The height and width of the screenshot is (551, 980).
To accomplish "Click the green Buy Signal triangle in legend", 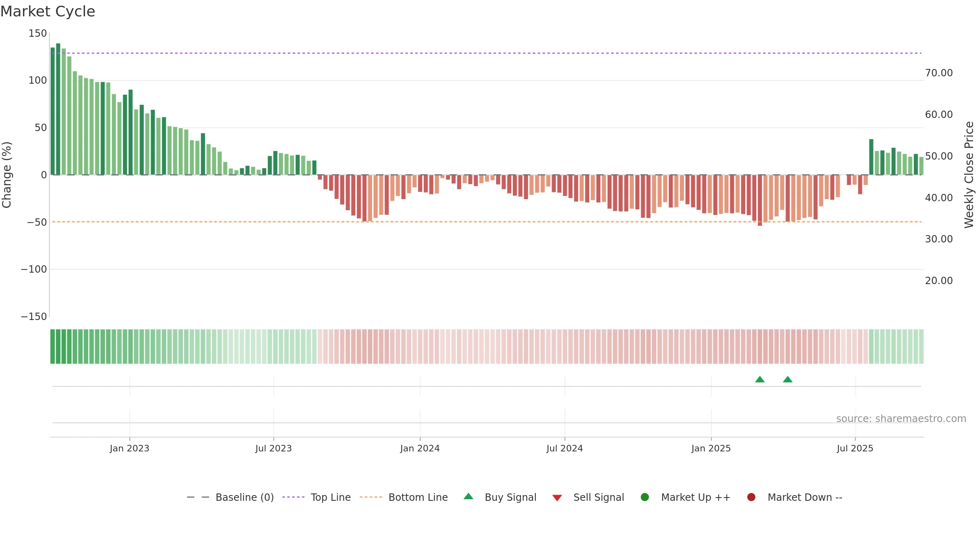I will [x=468, y=496].
